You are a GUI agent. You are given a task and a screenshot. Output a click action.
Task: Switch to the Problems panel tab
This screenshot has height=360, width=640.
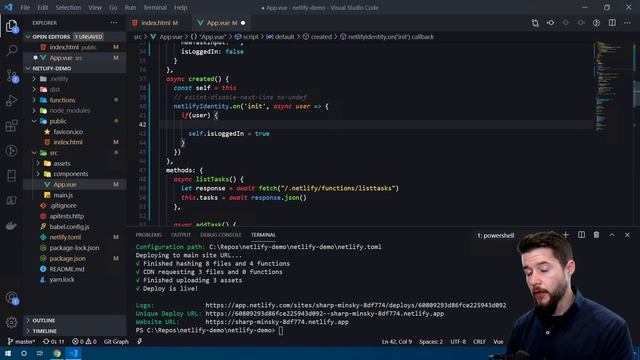tap(149, 235)
